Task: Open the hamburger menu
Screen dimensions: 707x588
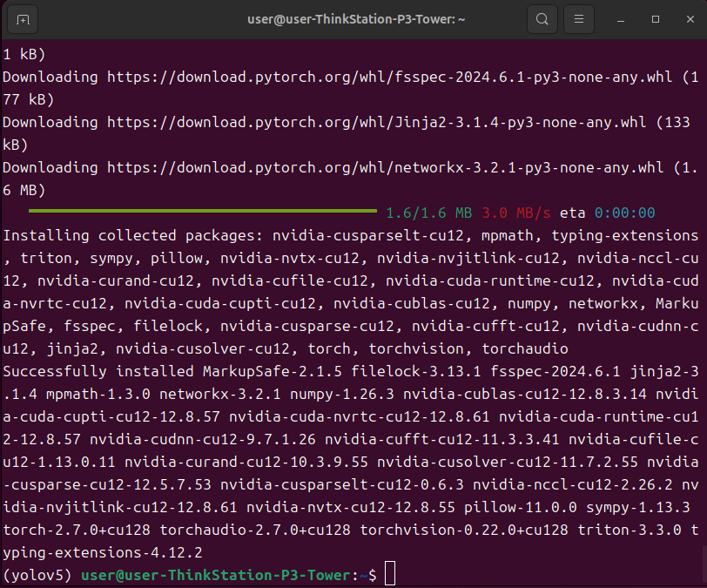Action: point(579,19)
